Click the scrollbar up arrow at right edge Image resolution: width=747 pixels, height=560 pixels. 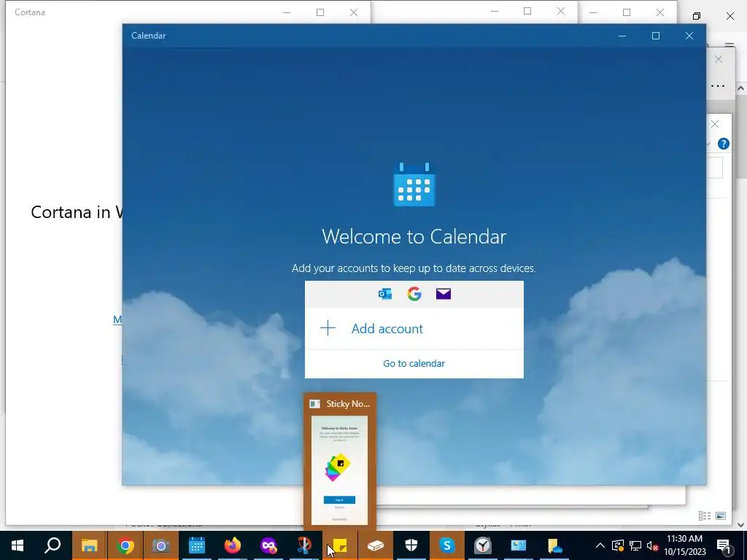coord(741,88)
